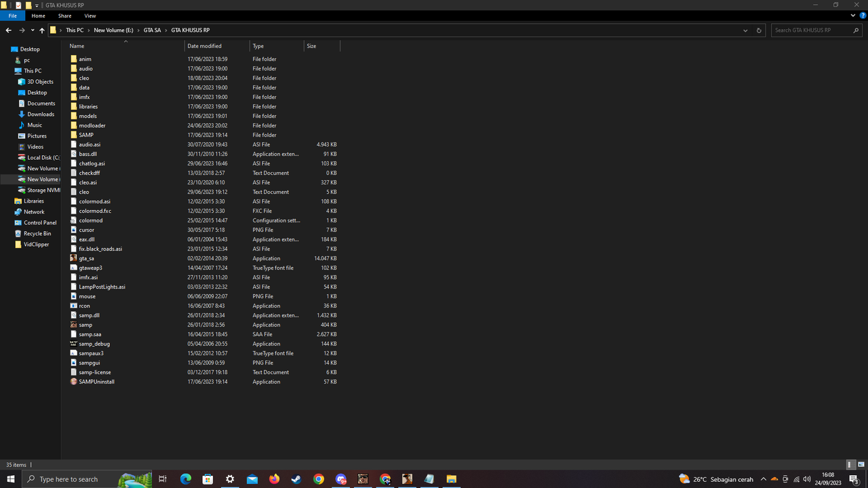The height and width of the screenshot is (488, 868).
Task: Sort by Type column header
Action: [277, 46]
